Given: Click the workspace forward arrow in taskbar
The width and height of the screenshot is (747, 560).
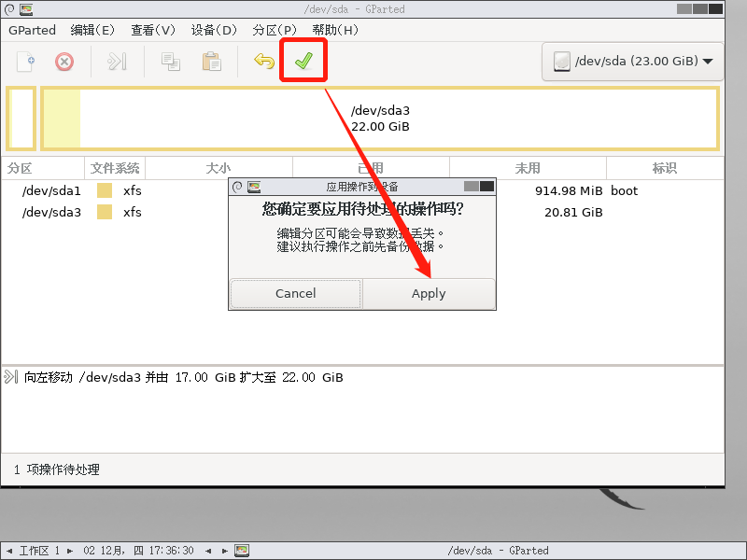Looking at the screenshot, I should pyautogui.click(x=70, y=551).
